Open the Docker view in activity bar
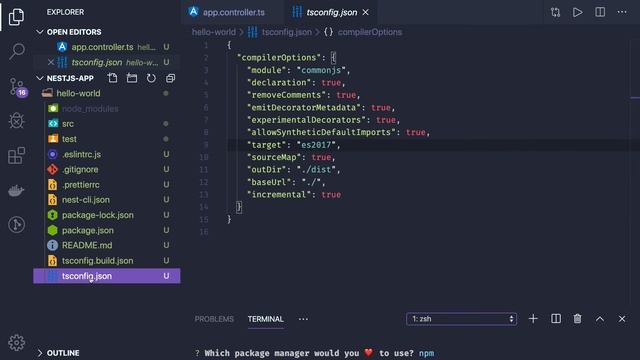The height and width of the screenshot is (360, 640). 16,190
